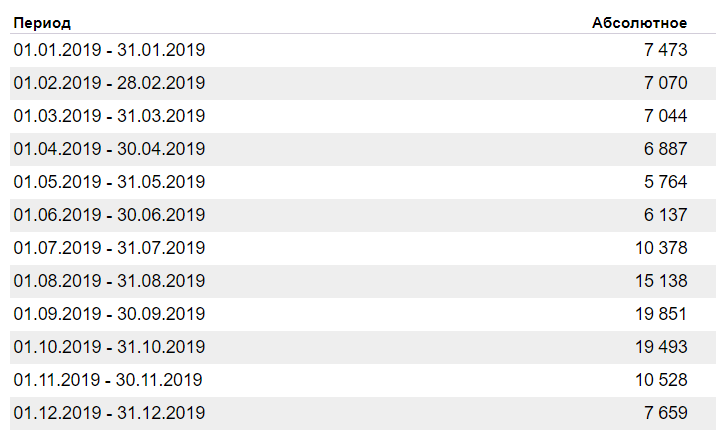Select the 01.05.2019 - 31.05.2019 period cell
Image resolution: width=716 pixels, height=441 pixels.
point(109,181)
